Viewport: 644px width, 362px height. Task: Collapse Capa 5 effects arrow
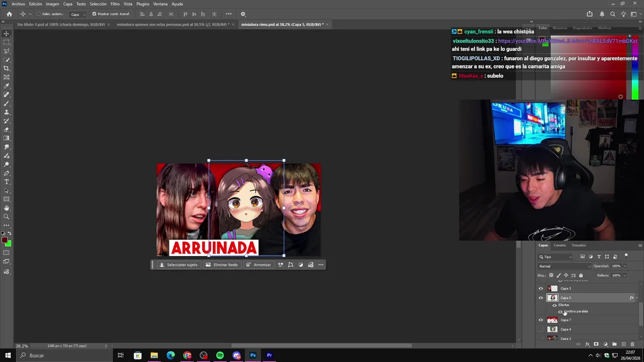(636, 298)
